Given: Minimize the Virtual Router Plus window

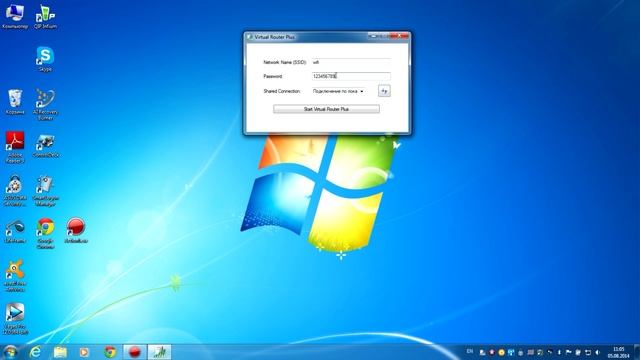Looking at the screenshot, I should pyautogui.click(x=373, y=36).
